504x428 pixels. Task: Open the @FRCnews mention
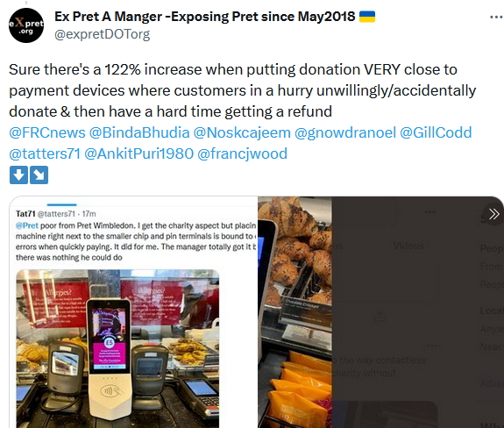pos(47,132)
